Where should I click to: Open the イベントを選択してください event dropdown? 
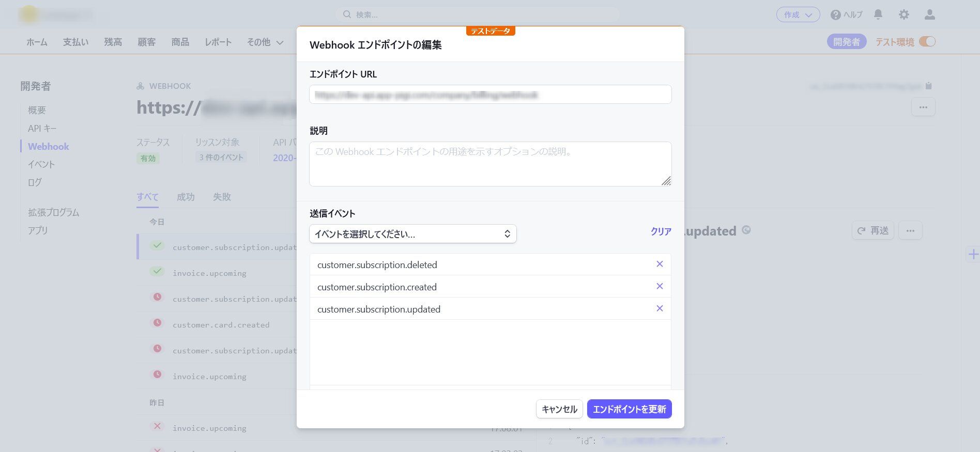[x=412, y=234]
